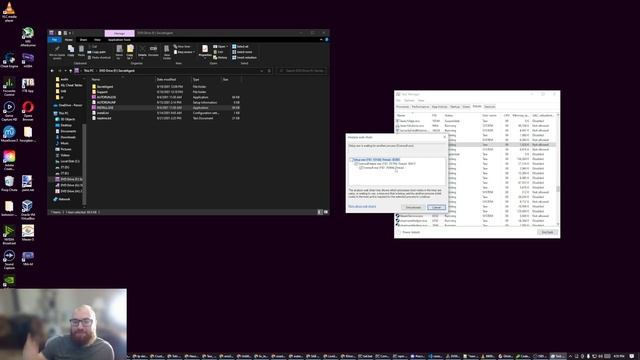The image size is (640, 360).
Task: Open the Easy access dropdown in Explorer ribbon
Action: [x=184, y=52]
